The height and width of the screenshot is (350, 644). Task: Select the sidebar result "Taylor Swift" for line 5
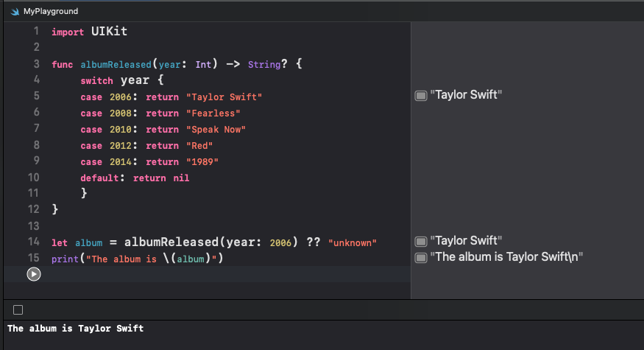click(466, 94)
